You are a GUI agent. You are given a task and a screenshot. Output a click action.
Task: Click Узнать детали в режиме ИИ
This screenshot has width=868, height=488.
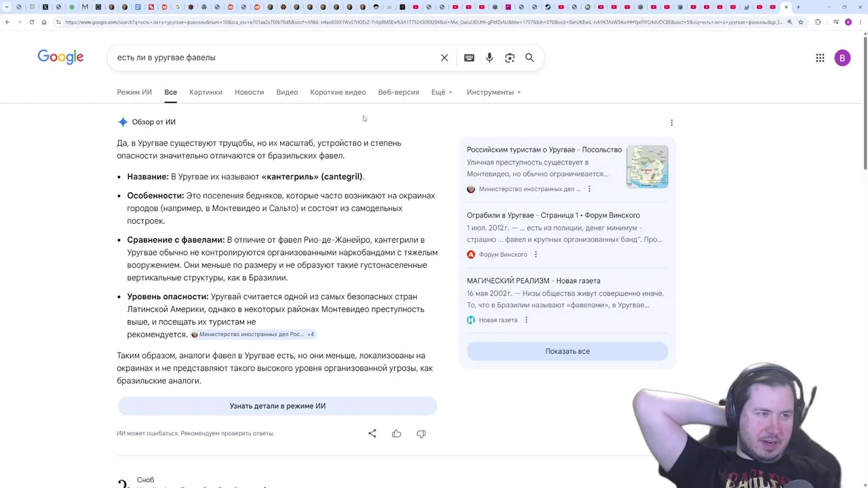(x=277, y=406)
